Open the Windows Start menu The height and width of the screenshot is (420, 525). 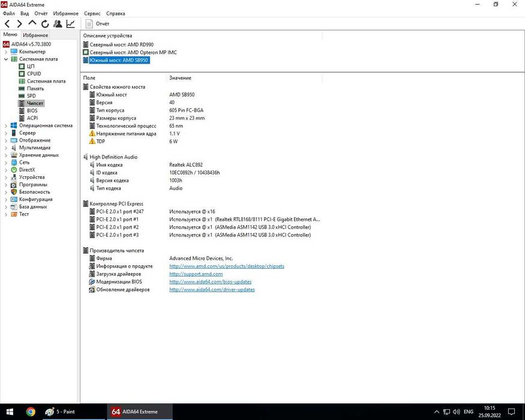pos(10,412)
